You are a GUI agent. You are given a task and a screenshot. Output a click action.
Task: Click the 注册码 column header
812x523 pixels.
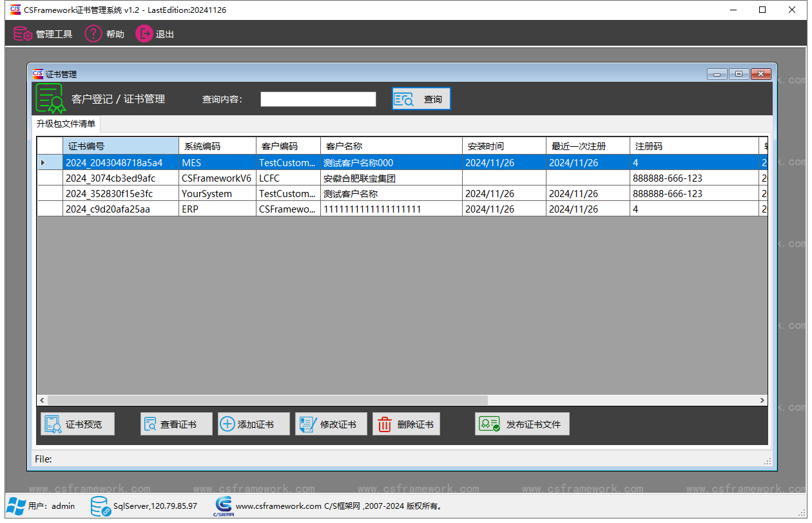click(x=694, y=146)
